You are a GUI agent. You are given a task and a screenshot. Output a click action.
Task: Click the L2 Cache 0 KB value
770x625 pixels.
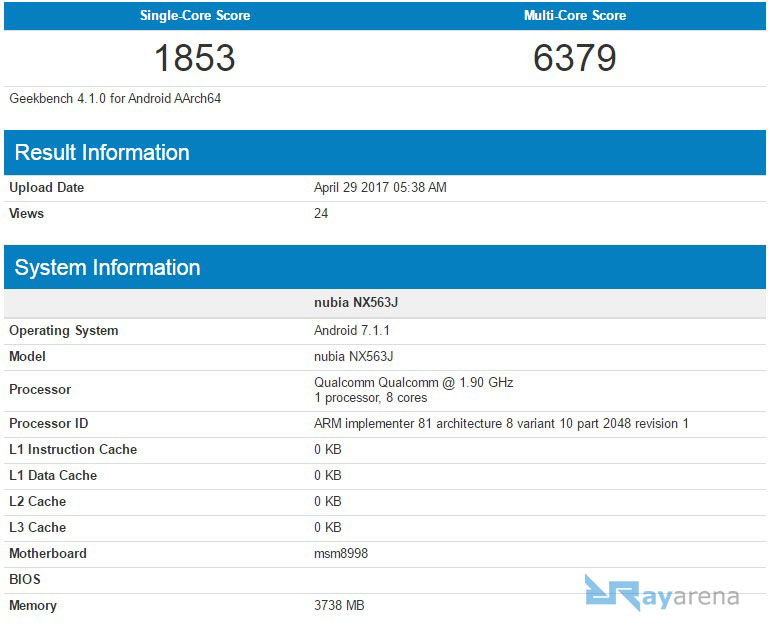click(x=328, y=502)
